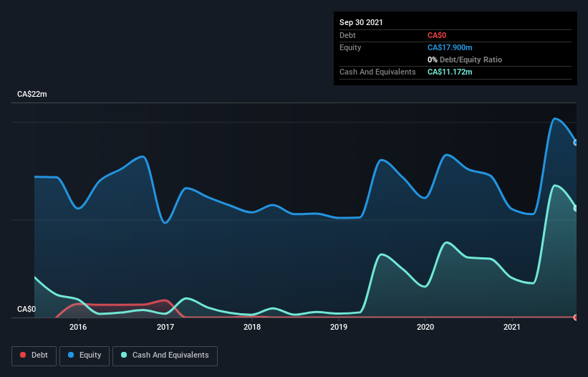Click the Sep 30 2021 tooltip date
Viewport: 588px width, 377px height.
point(361,22)
